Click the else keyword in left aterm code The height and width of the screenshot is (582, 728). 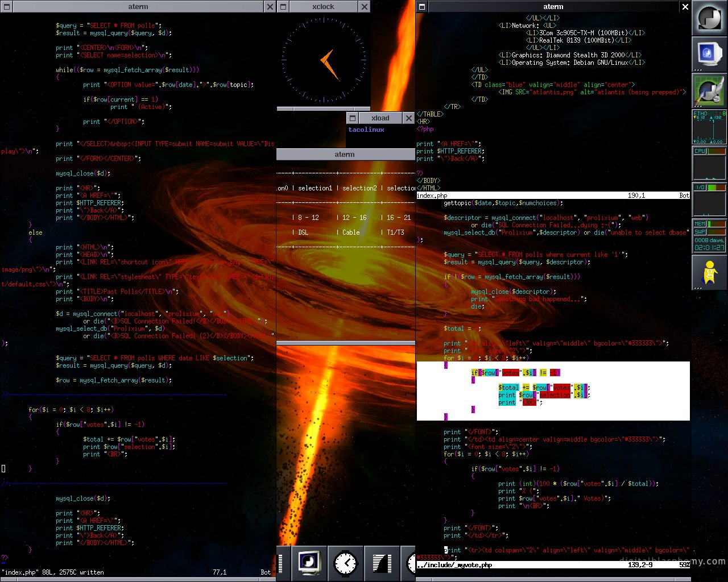35,232
